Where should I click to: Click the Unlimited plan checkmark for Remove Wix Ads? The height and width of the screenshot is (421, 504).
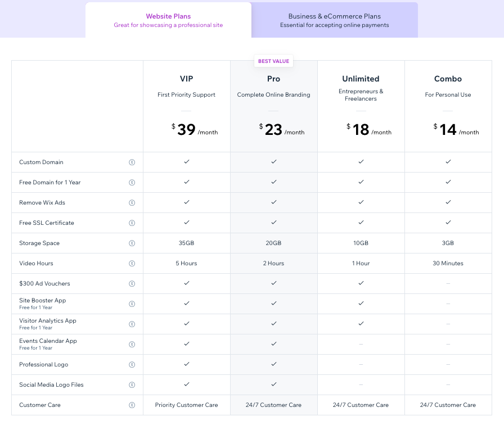pos(361,202)
